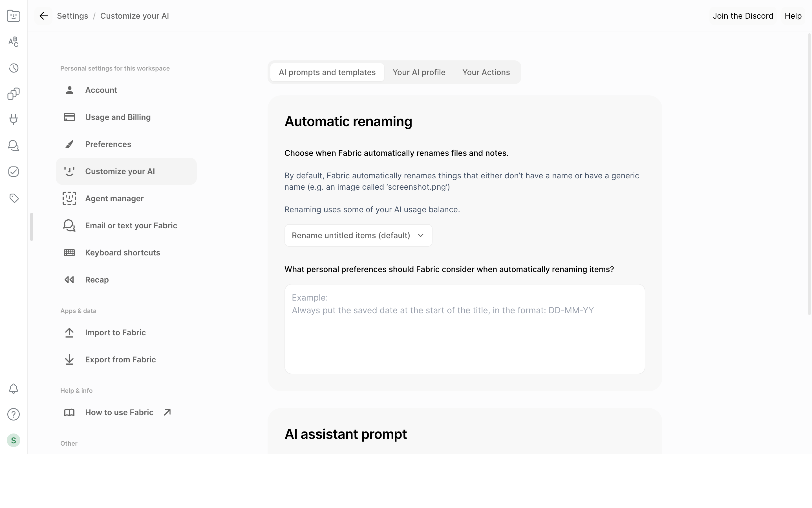Open the chat bubbles icon in left rail

click(x=14, y=145)
